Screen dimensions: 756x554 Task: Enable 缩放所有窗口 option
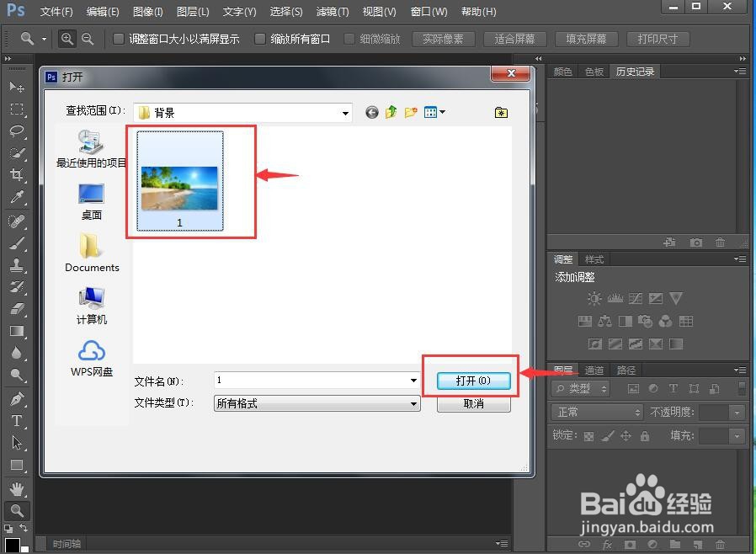tap(261, 38)
